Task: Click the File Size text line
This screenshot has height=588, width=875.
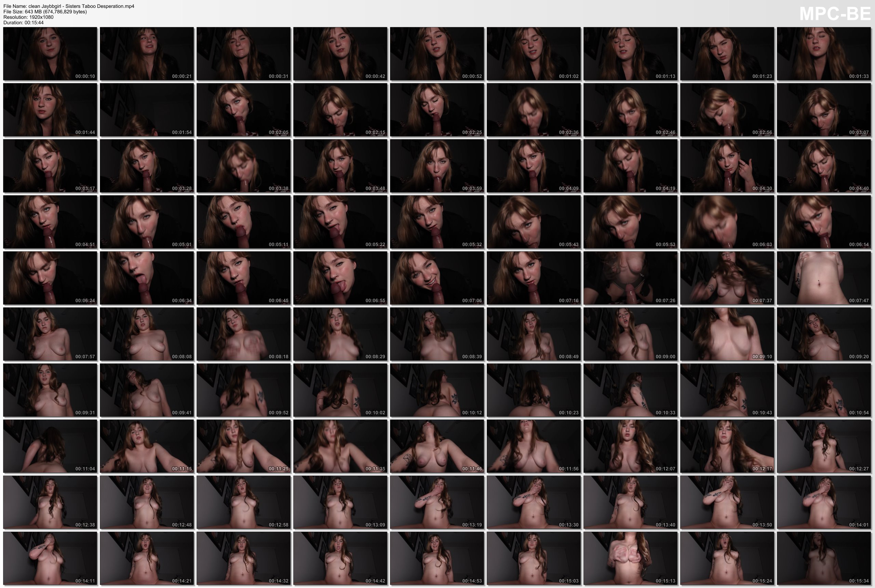Action: (45, 12)
